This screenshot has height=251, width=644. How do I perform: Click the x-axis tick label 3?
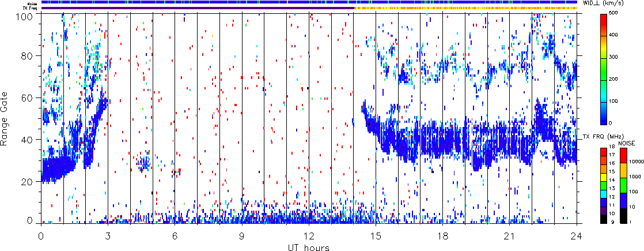(108, 236)
